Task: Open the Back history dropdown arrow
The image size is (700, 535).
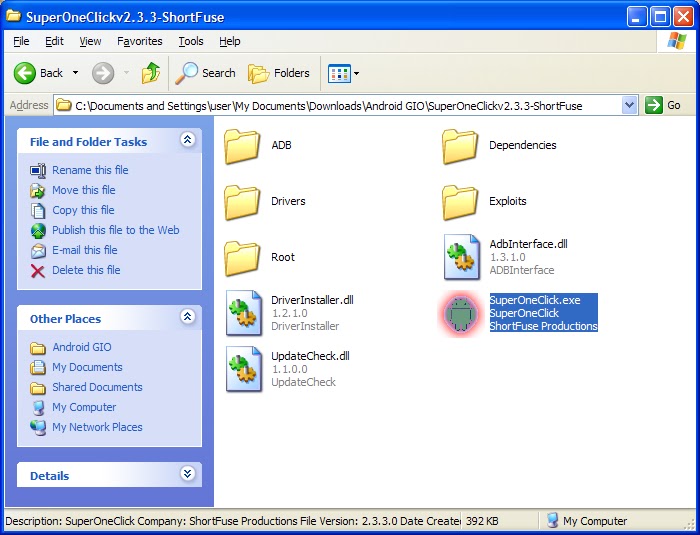Action: pos(75,73)
